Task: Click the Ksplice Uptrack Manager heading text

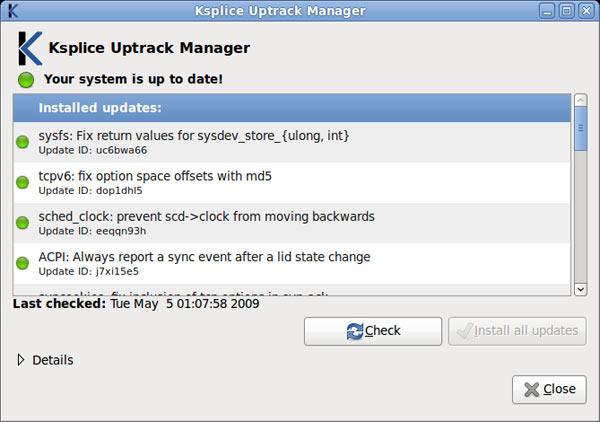Action: tap(149, 48)
